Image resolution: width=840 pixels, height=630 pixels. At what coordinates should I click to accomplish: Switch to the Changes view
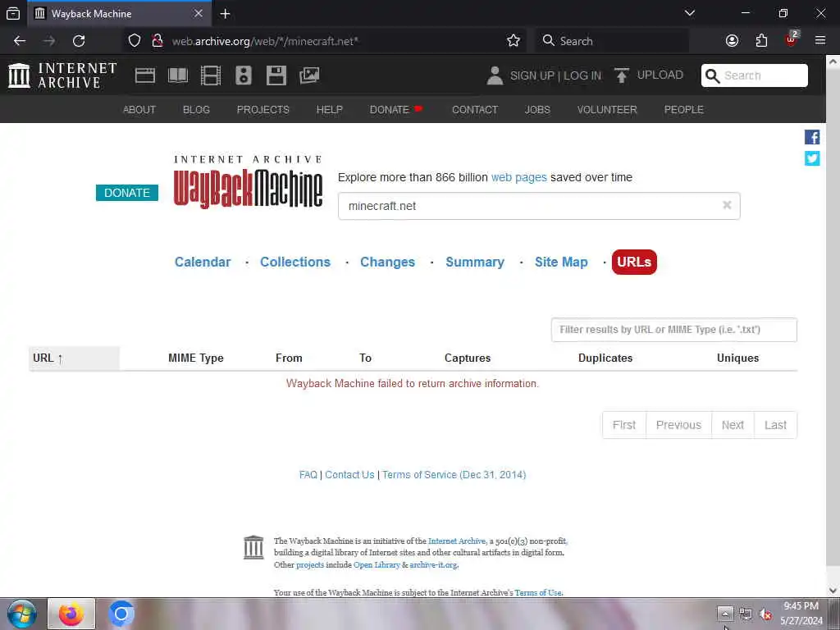click(x=387, y=262)
